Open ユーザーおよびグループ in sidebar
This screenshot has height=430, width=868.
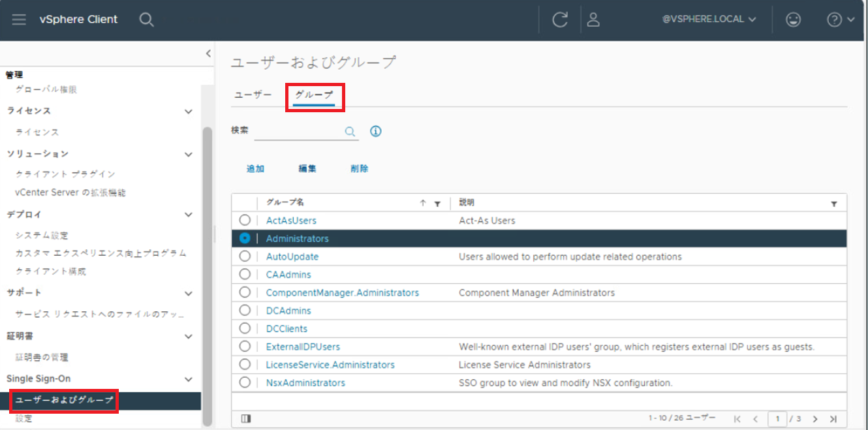point(64,401)
